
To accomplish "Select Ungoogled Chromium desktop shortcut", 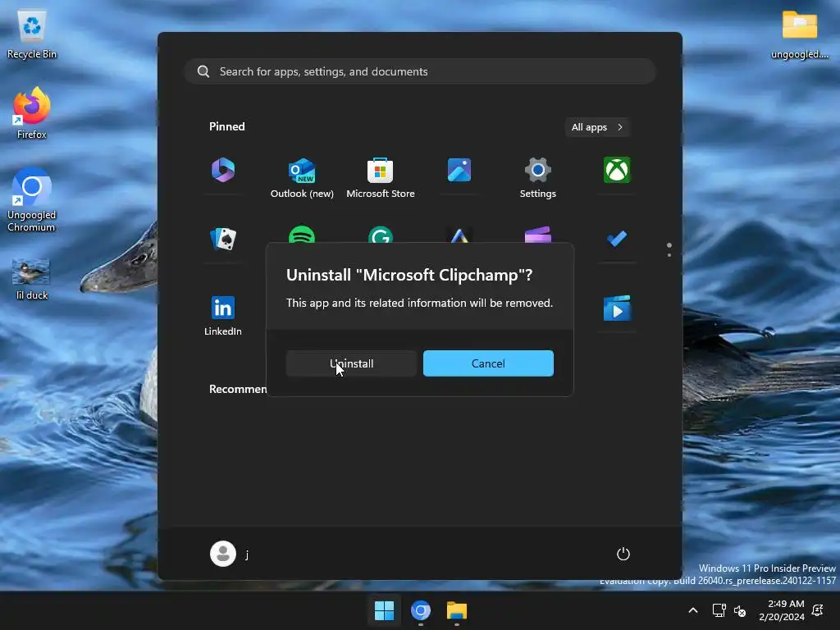I will (x=32, y=200).
